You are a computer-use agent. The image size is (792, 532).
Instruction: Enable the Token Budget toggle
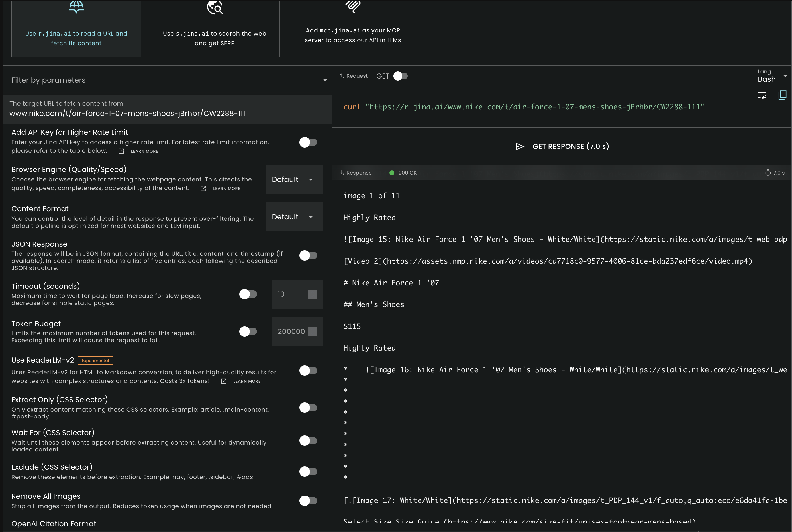(x=248, y=332)
